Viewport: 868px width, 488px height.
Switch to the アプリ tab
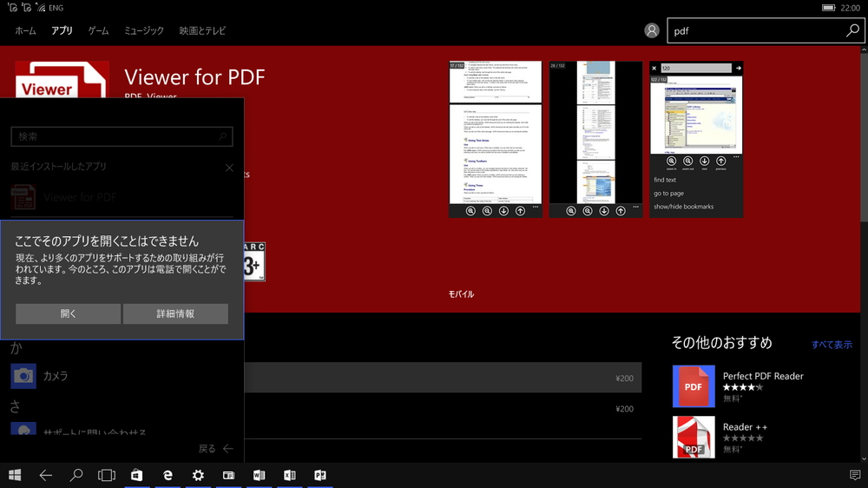(62, 30)
